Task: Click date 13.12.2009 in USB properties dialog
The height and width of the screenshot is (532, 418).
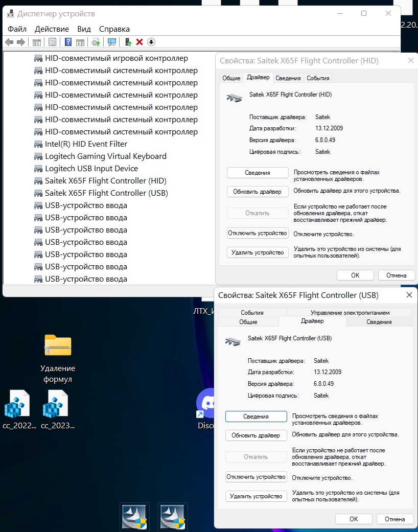Action: point(328,372)
